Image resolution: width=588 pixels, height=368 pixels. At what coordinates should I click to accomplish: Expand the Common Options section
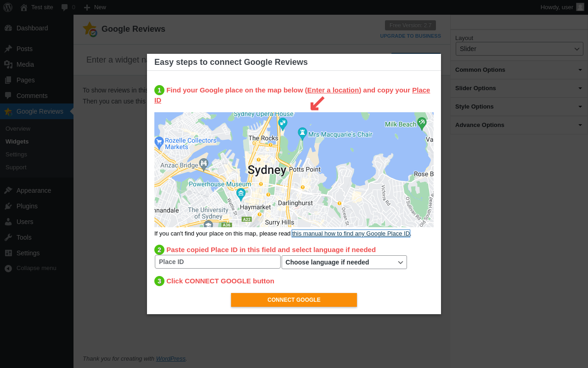click(x=519, y=70)
